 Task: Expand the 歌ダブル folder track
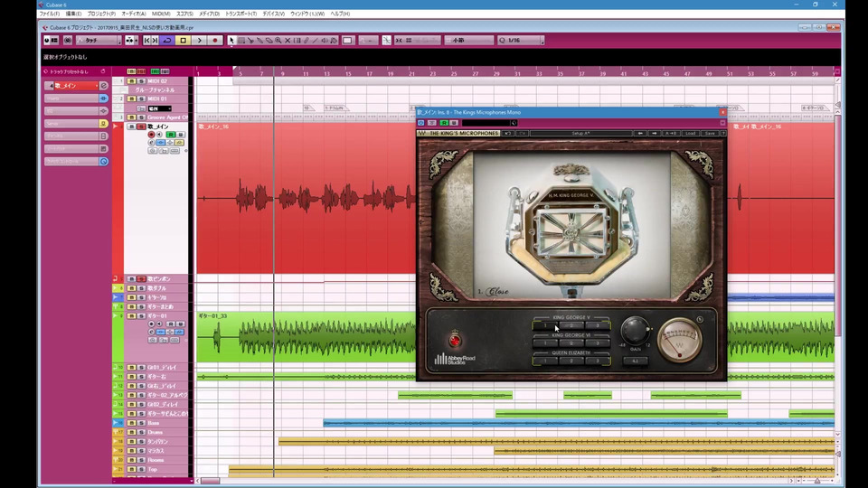click(x=117, y=288)
